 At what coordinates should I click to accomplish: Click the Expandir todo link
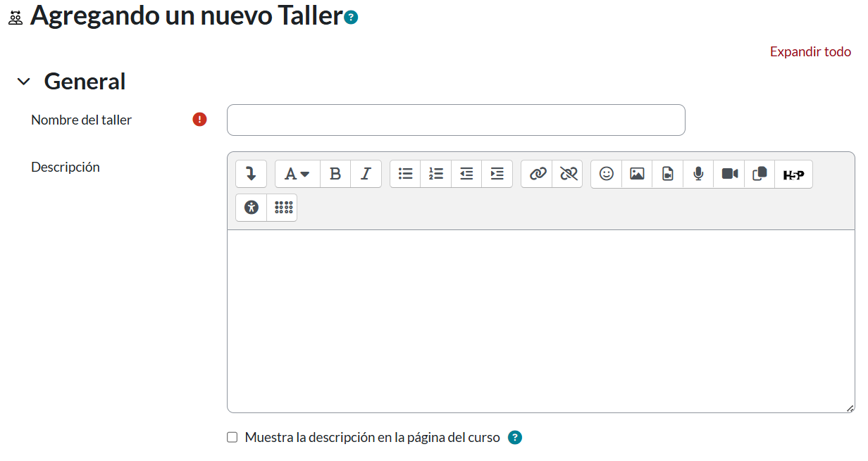pos(810,51)
